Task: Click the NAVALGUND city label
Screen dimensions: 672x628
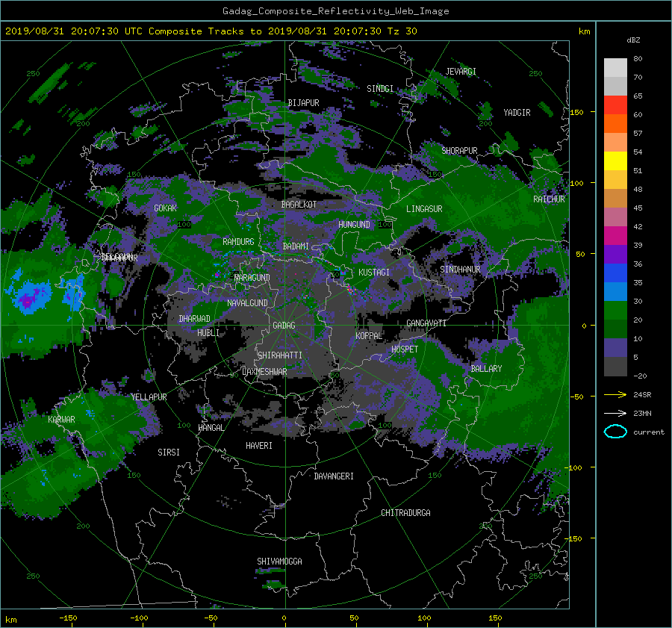Action: tap(247, 303)
